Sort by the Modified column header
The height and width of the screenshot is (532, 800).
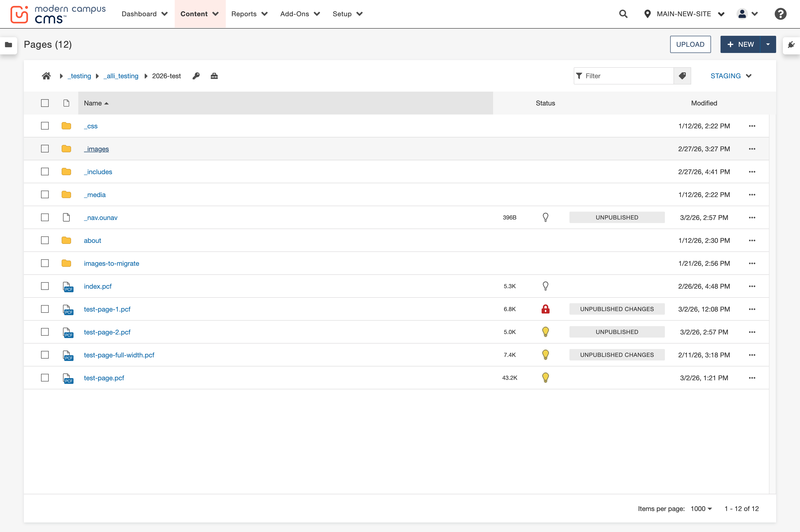pos(704,103)
